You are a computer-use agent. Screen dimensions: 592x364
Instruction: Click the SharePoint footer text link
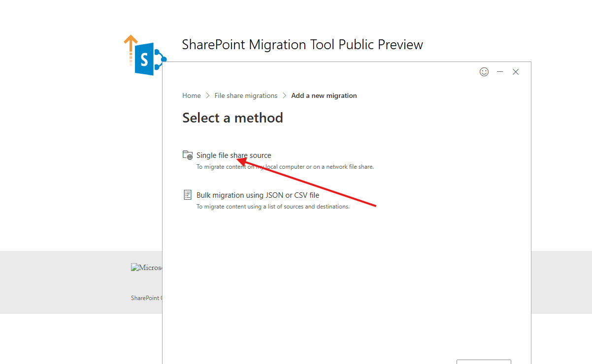(x=146, y=298)
